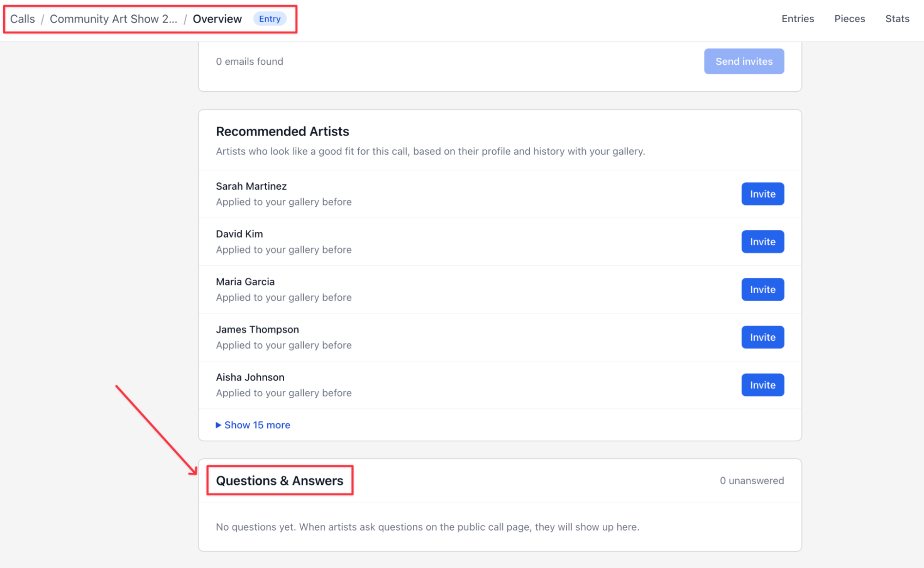924x568 pixels.
Task: Open Community Art Show breadcrumb link
Action: pyautogui.click(x=113, y=19)
